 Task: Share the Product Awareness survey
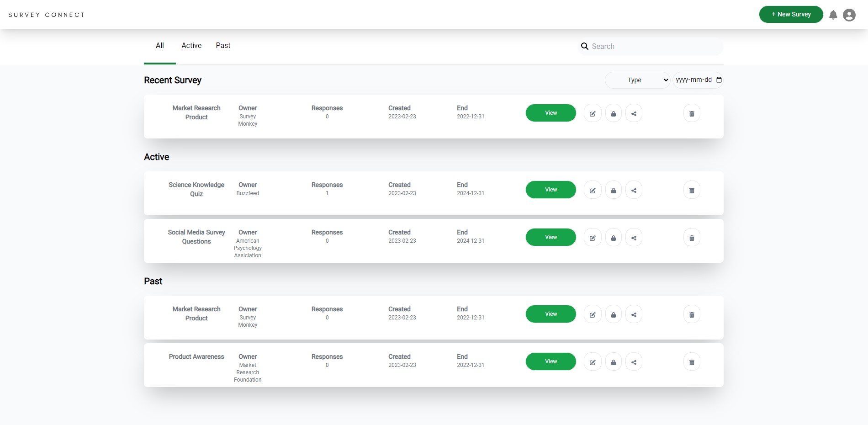coord(634,361)
